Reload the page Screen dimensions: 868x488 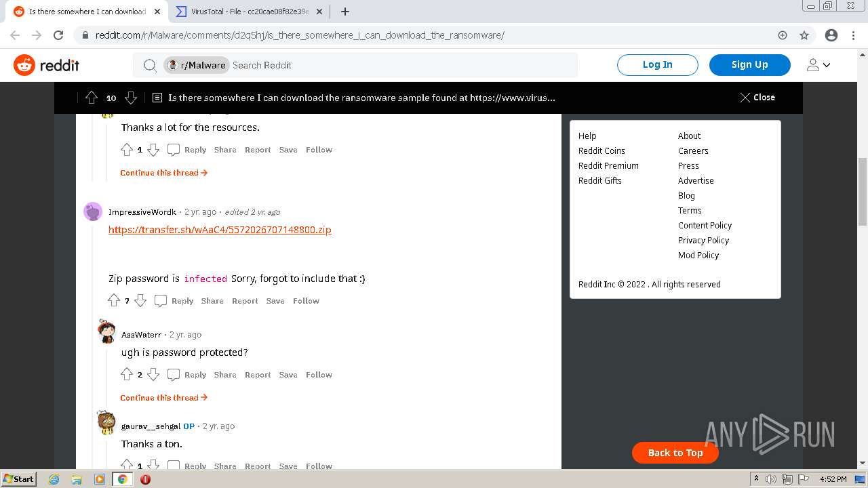58,35
